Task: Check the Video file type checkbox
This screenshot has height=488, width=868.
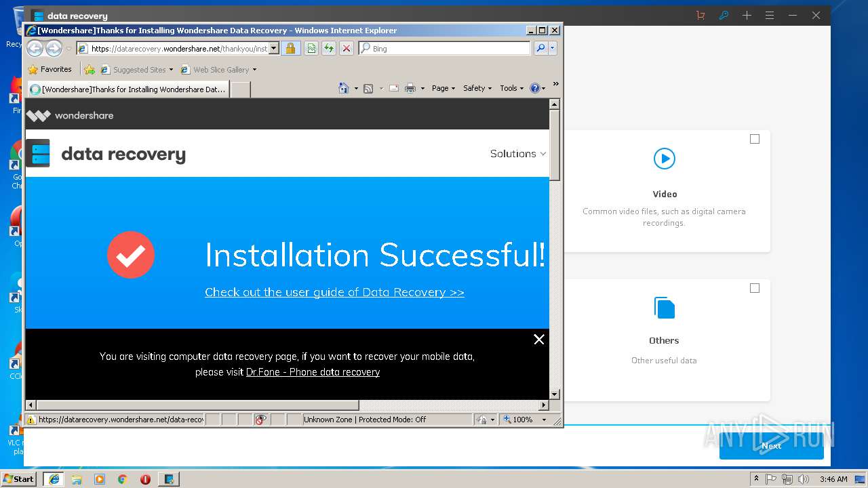Action: click(755, 139)
